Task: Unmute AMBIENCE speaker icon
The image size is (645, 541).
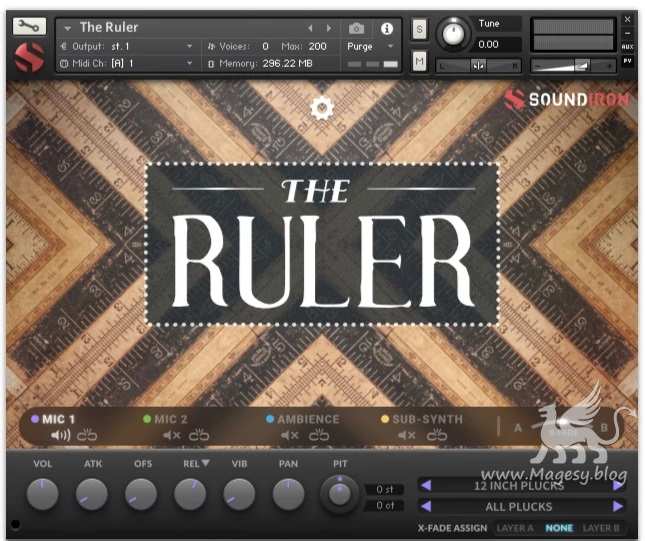Action: tap(290, 435)
